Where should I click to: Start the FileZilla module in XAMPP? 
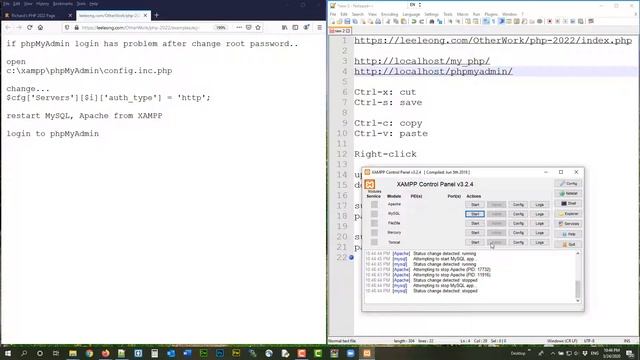coord(475,223)
